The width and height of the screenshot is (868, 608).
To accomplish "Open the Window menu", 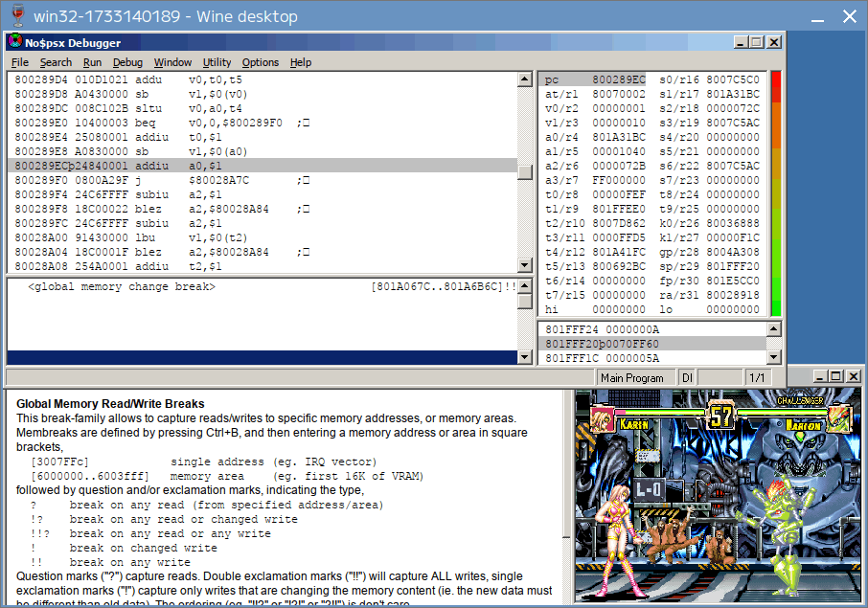I will [x=172, y=62].
